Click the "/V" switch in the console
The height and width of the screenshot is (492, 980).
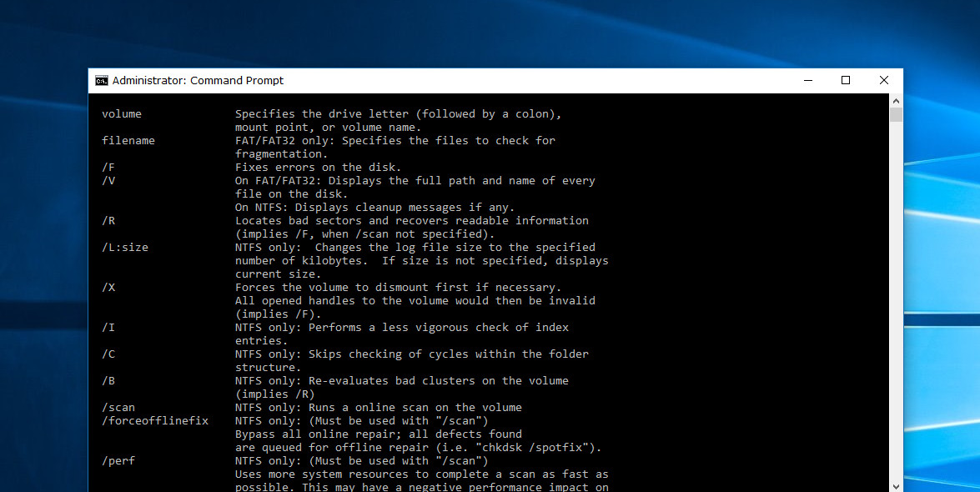click(108, 181)
